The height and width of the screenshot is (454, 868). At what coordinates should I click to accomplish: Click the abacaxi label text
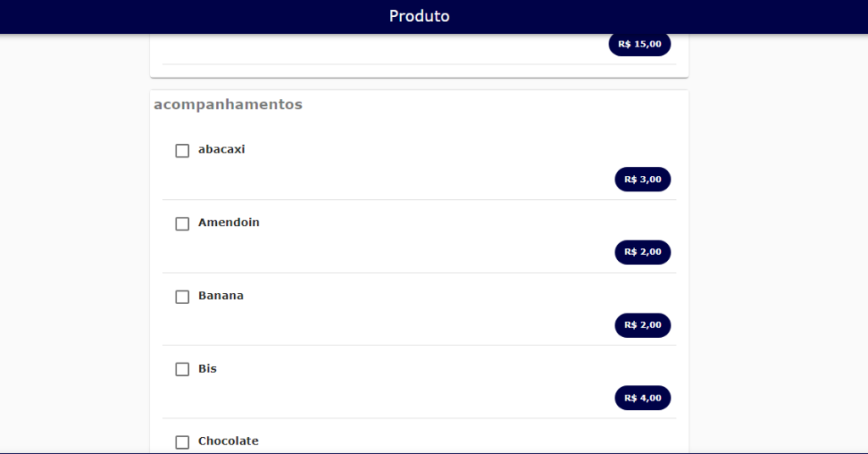221,149
